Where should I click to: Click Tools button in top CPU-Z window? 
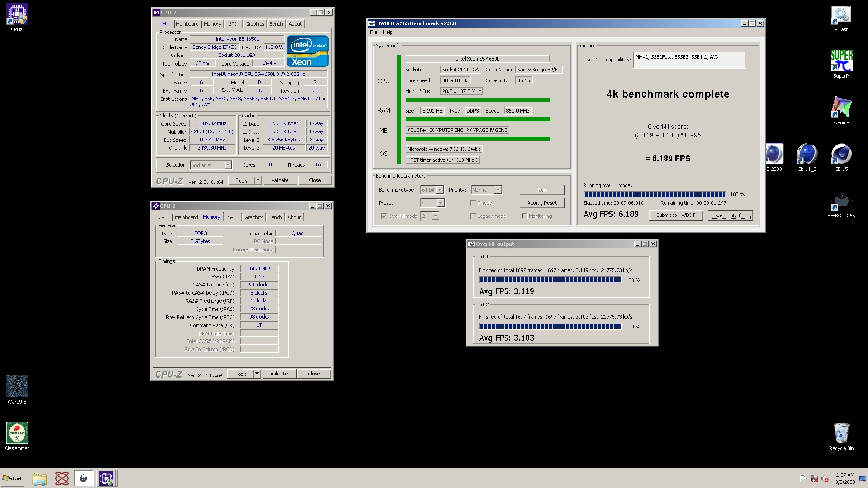point(241,180)
